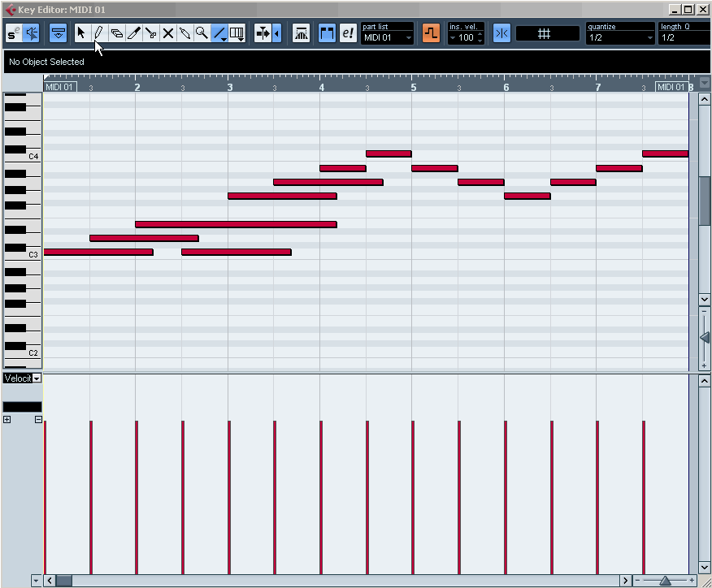Click the vertical zoom slider handle
Viewport: 712px width, 588px height.
tap(705, 338)
